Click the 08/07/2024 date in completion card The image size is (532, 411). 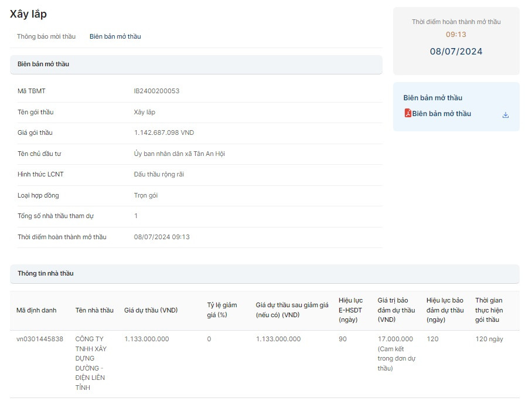(x=456, y=52)
